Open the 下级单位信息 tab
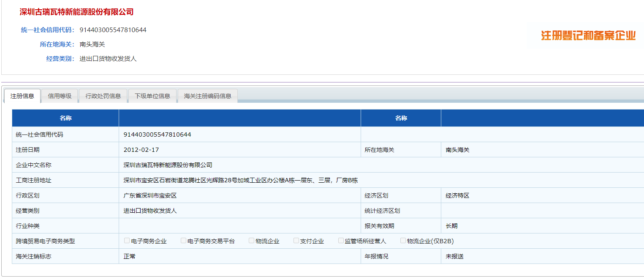Image resolution: width=644 pixels, height=280 pixels. point(152,96)
